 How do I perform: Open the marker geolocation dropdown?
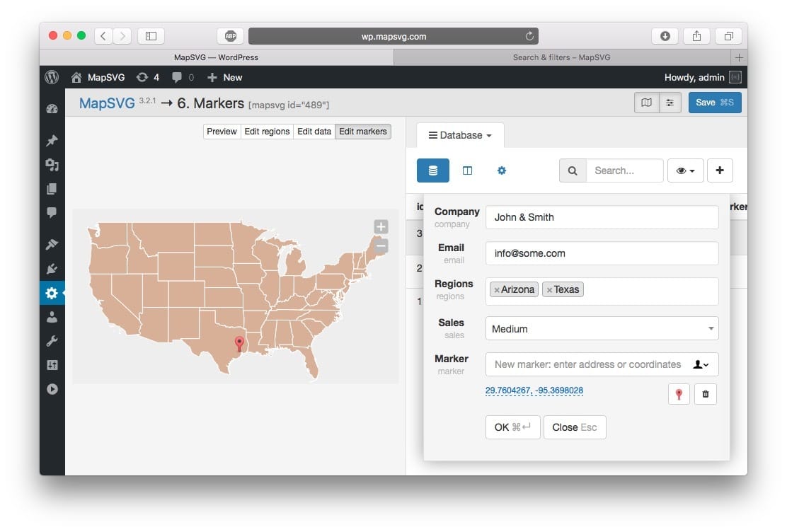[x=701, y=365]
